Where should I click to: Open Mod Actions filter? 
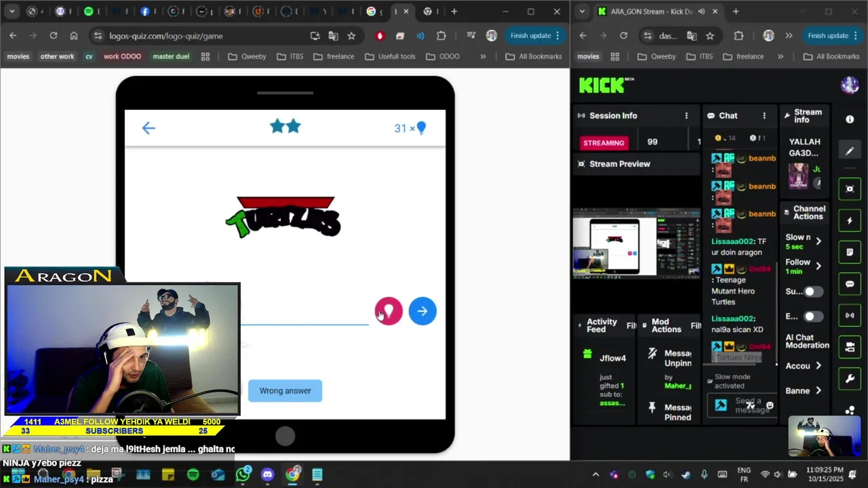696,326
